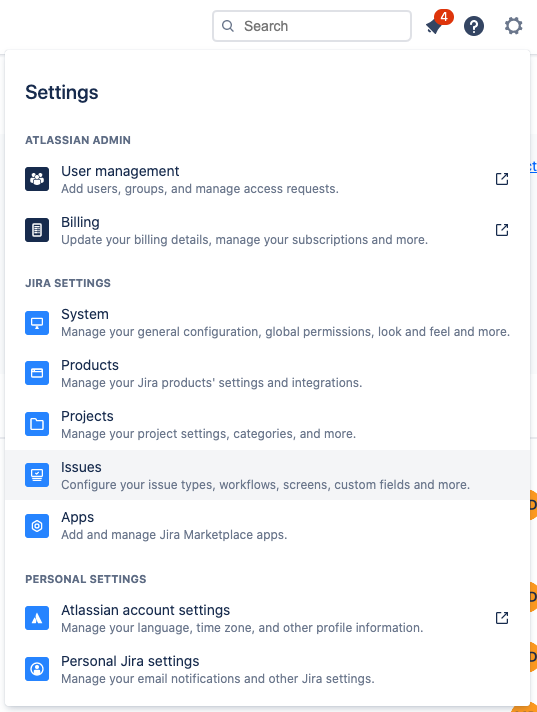Click the Billing document icon

pos(37,230)
